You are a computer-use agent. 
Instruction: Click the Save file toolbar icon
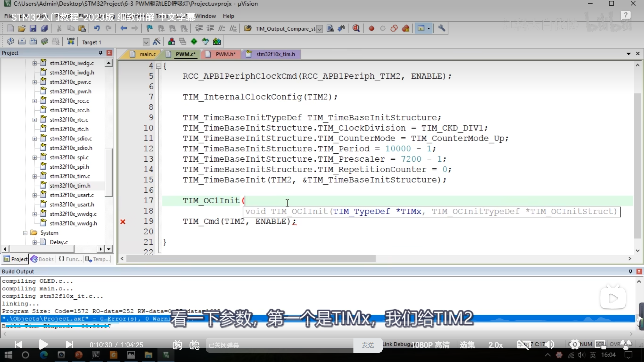tap(33, 28)
